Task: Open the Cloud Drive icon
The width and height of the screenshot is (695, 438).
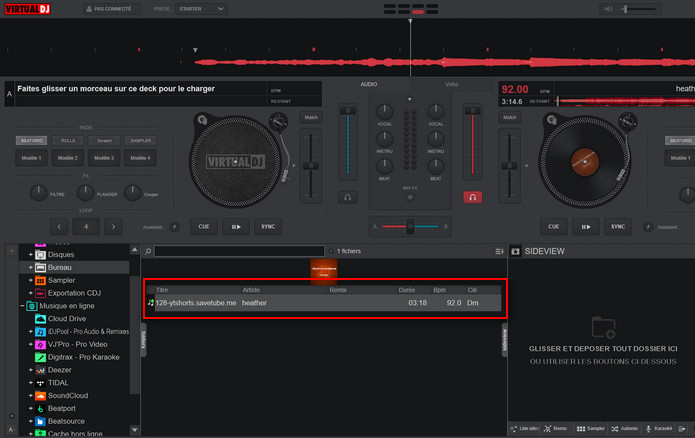Action: [x=40, y=319]
